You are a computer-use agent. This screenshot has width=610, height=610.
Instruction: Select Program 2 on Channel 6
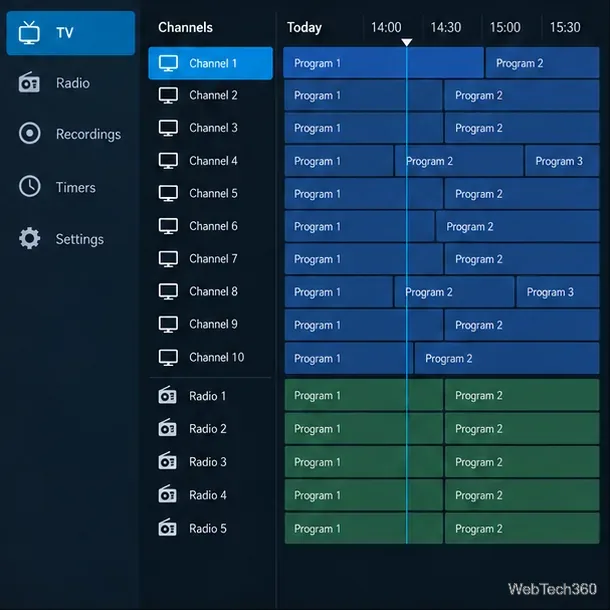(x=517, y=226)
